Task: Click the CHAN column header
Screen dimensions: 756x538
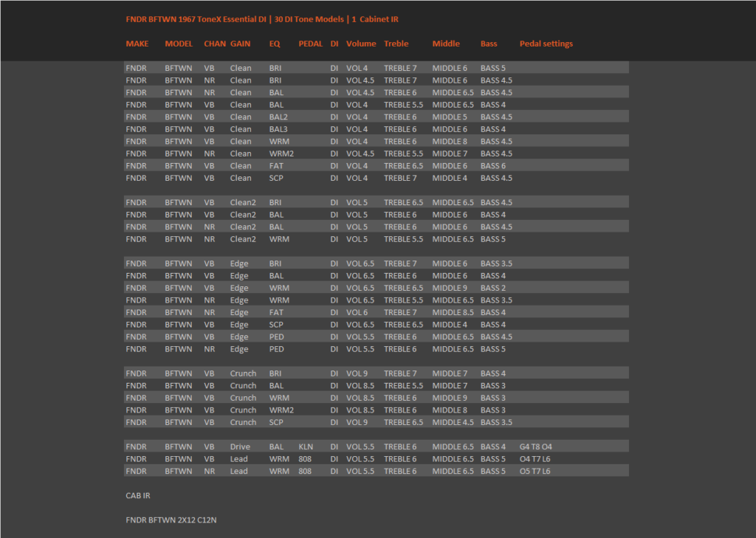Action: [215, 44]
